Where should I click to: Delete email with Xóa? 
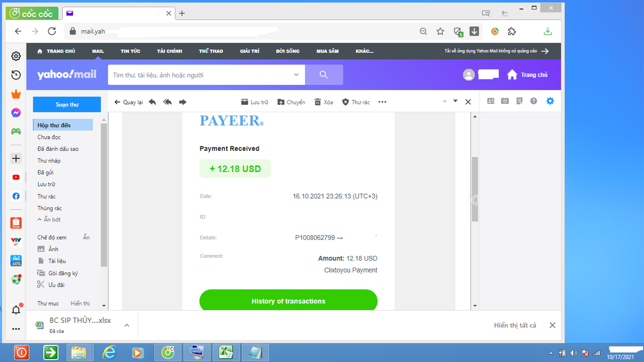324,102
